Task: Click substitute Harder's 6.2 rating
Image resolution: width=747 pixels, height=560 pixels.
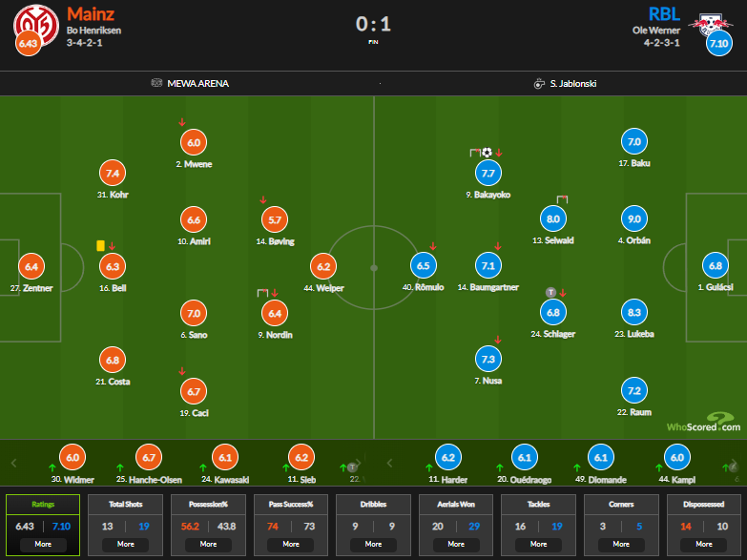Action: point(448,458)
